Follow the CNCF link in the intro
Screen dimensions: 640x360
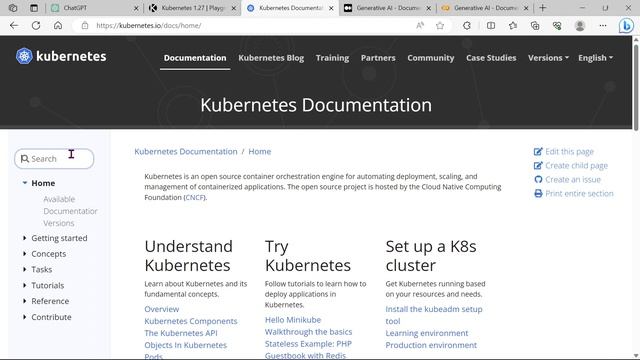pyautogui.click(x=195, y=197)
